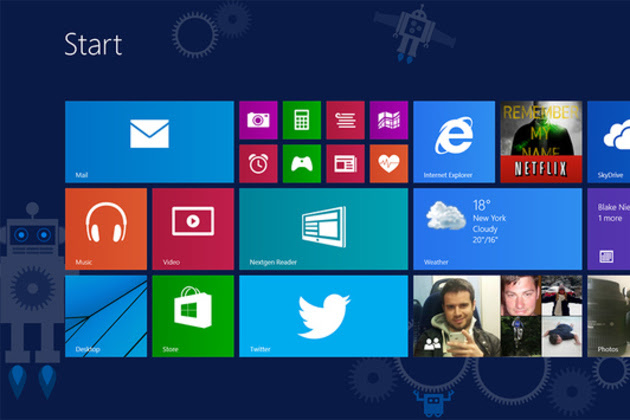The width and height of the screenshot is (630, 420).
Task: Open the Alarms clock tile
Action: 258,164
